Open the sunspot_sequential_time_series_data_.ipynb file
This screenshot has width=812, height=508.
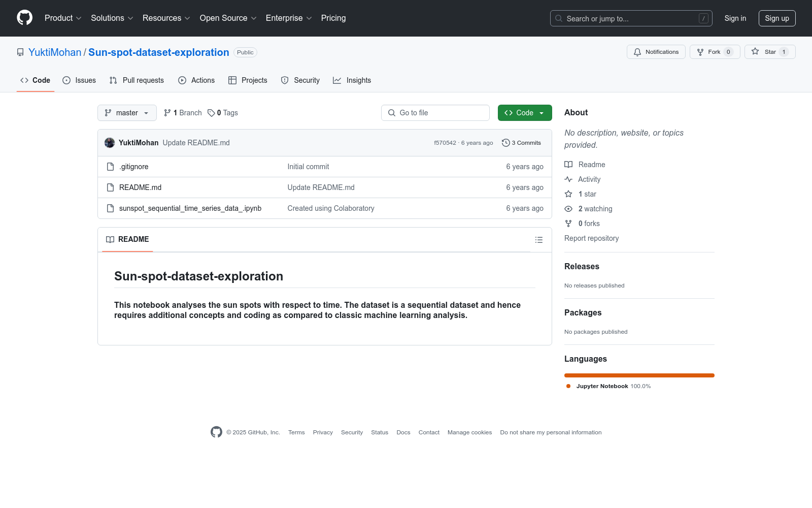click(x=190, y=208)
